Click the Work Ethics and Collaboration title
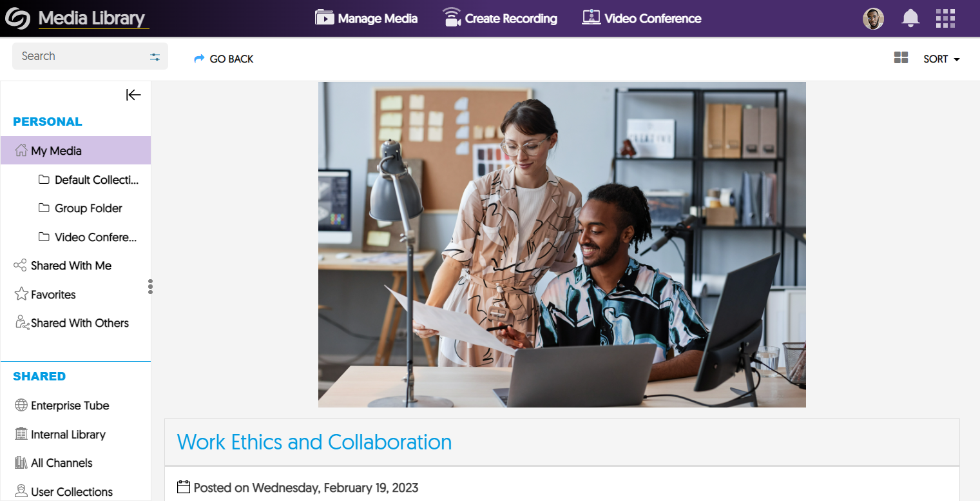This screenshot has width=980, height=501. point(314,442)
